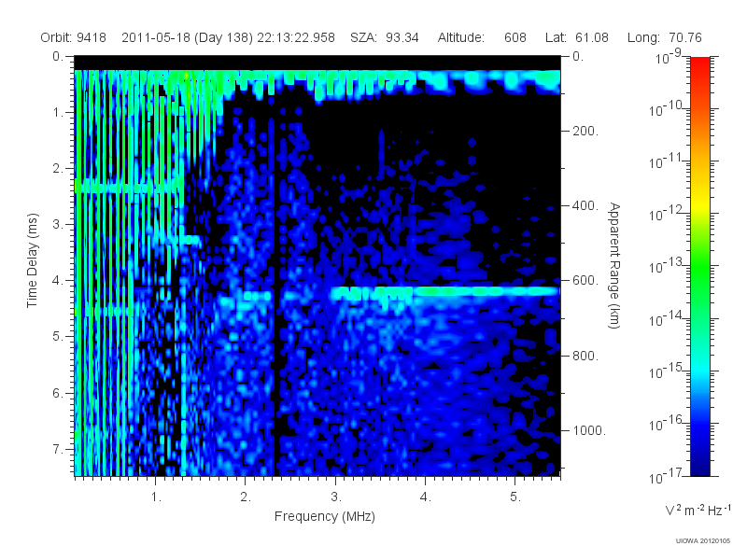Click the altitude value '608'
The width and height of the screenshot is (747, 560).
pos(515,37)
